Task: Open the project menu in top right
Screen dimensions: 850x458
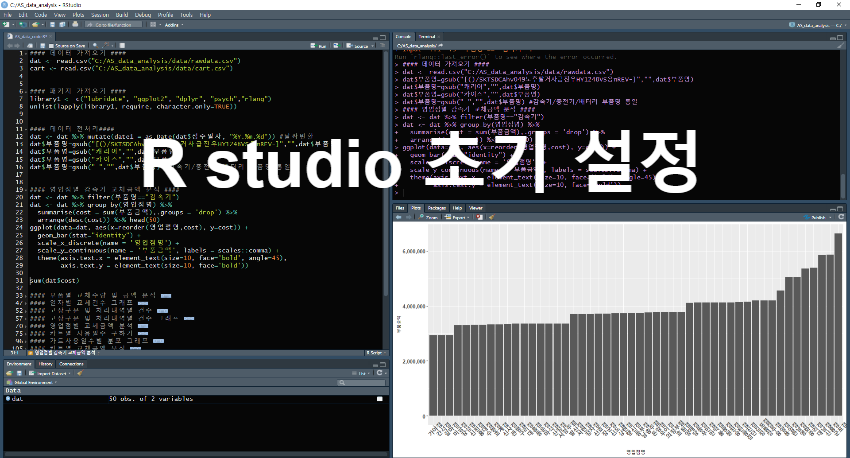Action: click(818, 25)
